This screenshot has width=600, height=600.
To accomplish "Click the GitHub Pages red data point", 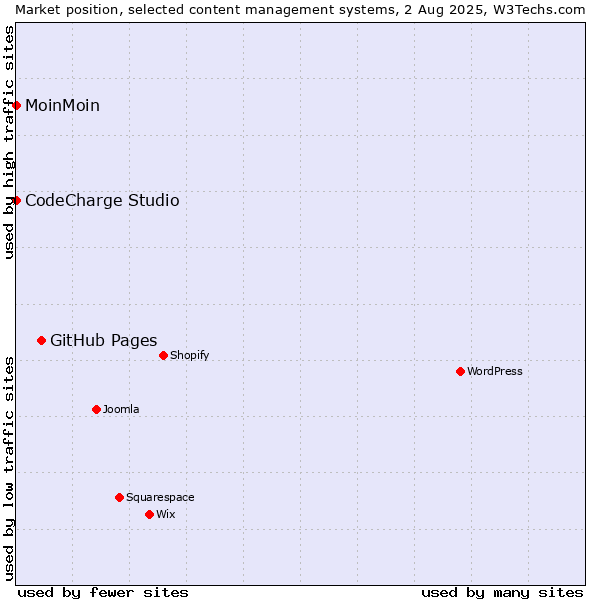I will 41,341.
